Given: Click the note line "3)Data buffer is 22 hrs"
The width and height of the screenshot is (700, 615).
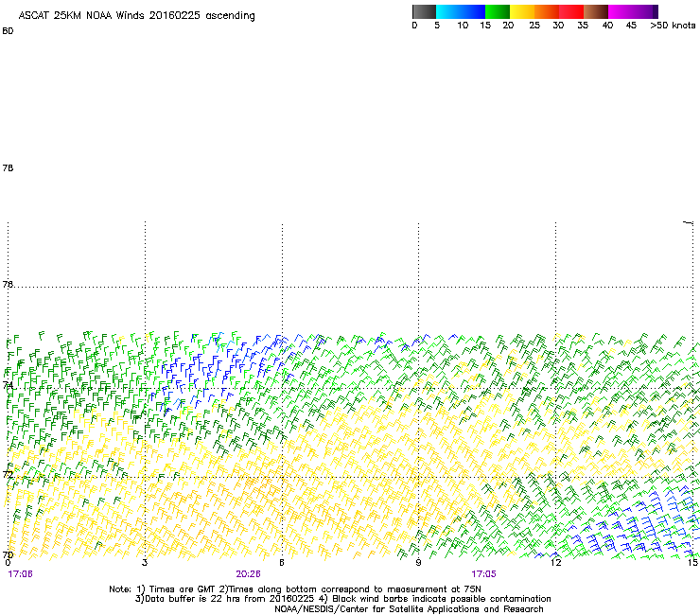Looking at the screenshot, I should click(342, 599).
